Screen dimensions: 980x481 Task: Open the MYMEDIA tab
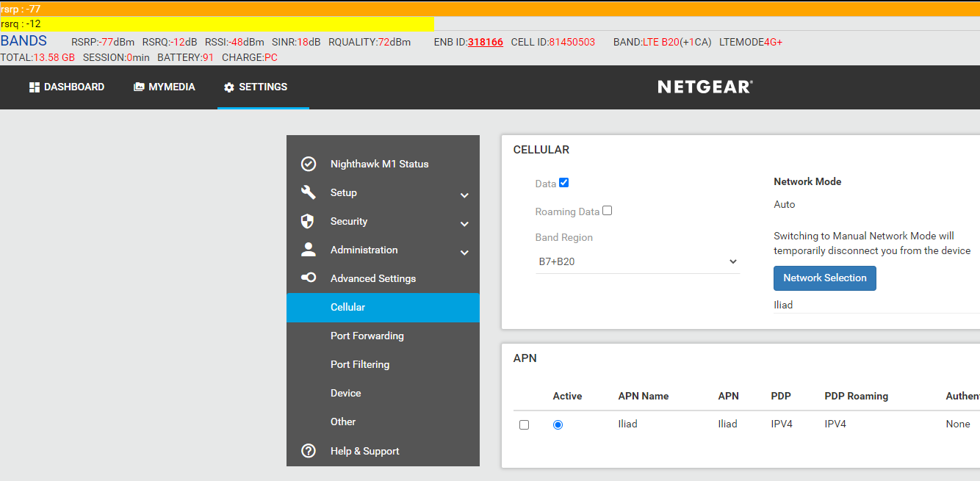tap(165, 87)
